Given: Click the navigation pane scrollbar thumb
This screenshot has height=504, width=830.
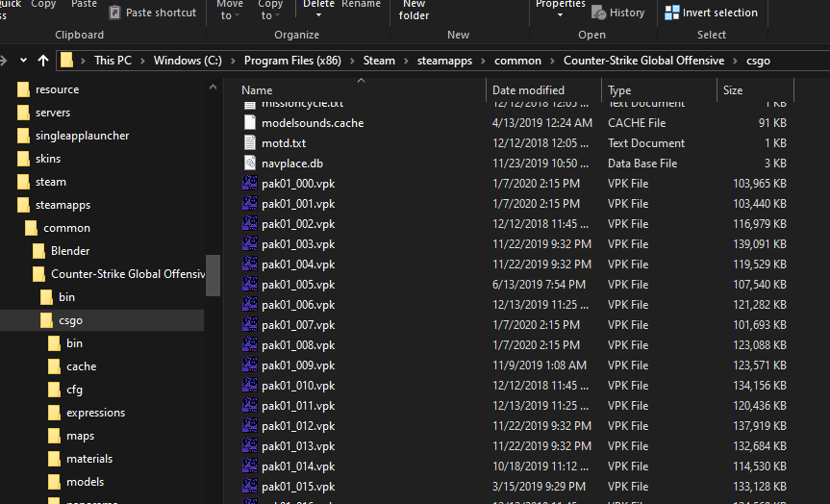Looking at the screenshot, I should 213,275.
